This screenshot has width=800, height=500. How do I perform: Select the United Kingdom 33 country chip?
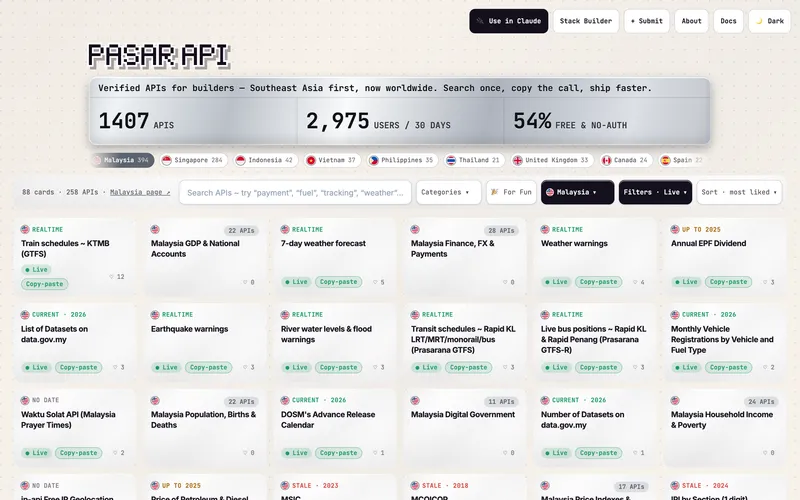[552, 160]
